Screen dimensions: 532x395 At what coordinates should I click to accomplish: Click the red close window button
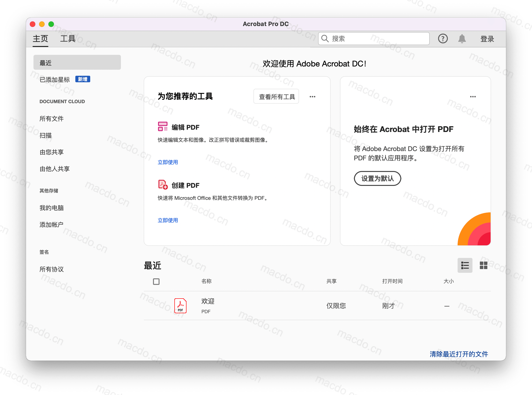33,24
